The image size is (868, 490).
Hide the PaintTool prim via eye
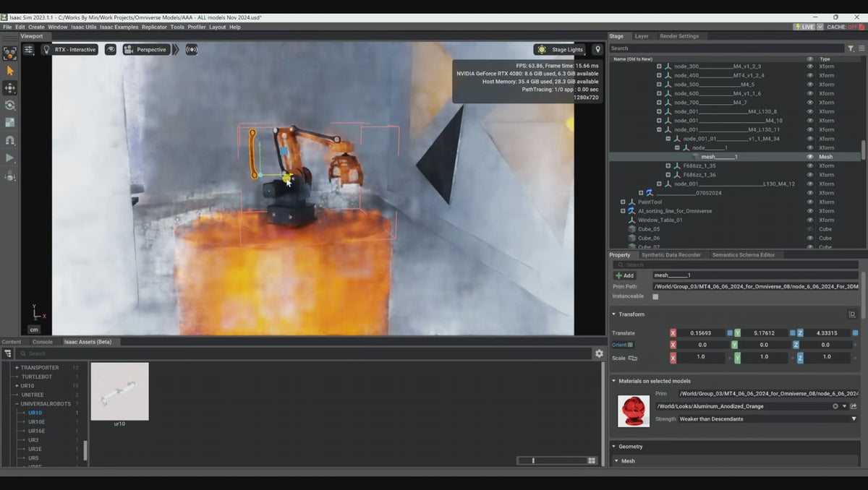point(809,202)
